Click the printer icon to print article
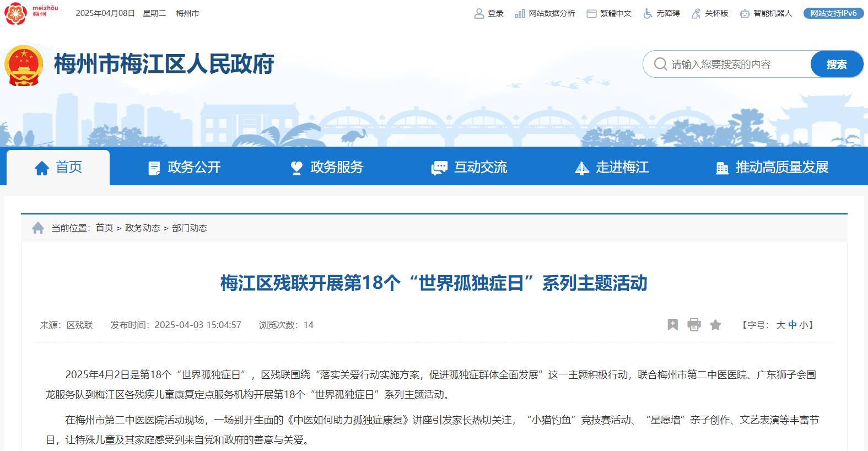868x451 pixels. (x=694, y=325)
